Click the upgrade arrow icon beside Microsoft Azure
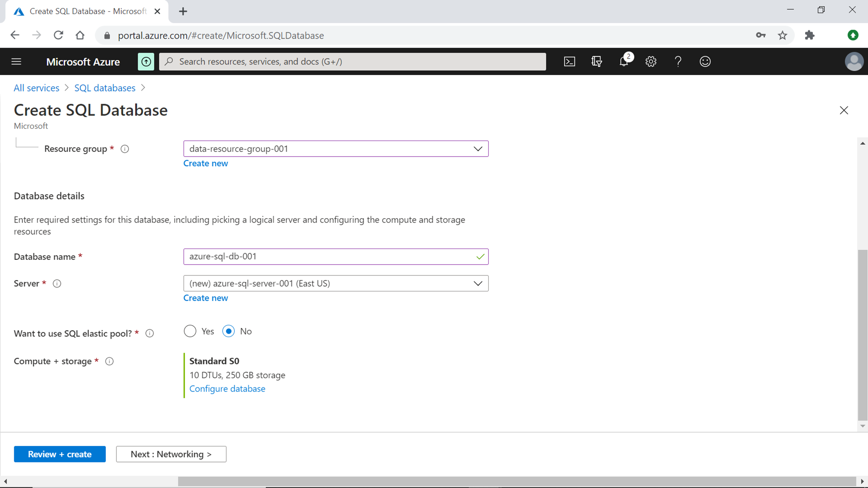The width and height of the screenshot is (868, 488). (146, 62)
